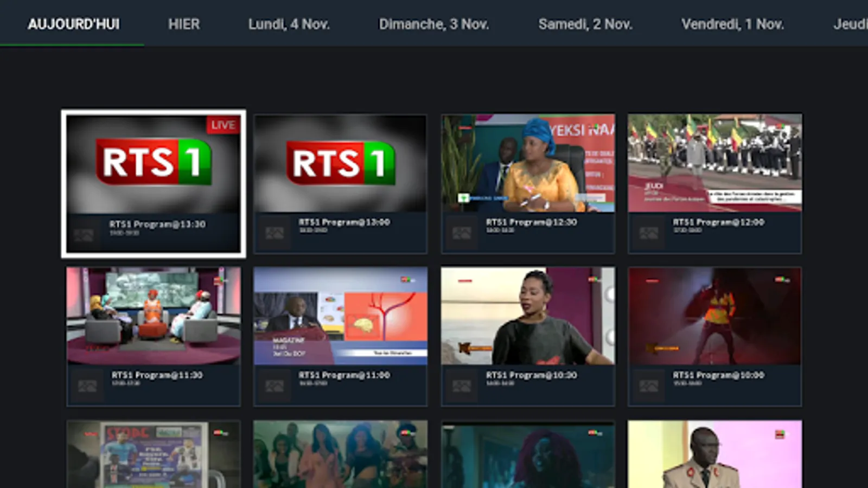This screenshot has height=488, width=868.
Task: Open the brain magazine graphic thumbnail
Action: [340, 316]
